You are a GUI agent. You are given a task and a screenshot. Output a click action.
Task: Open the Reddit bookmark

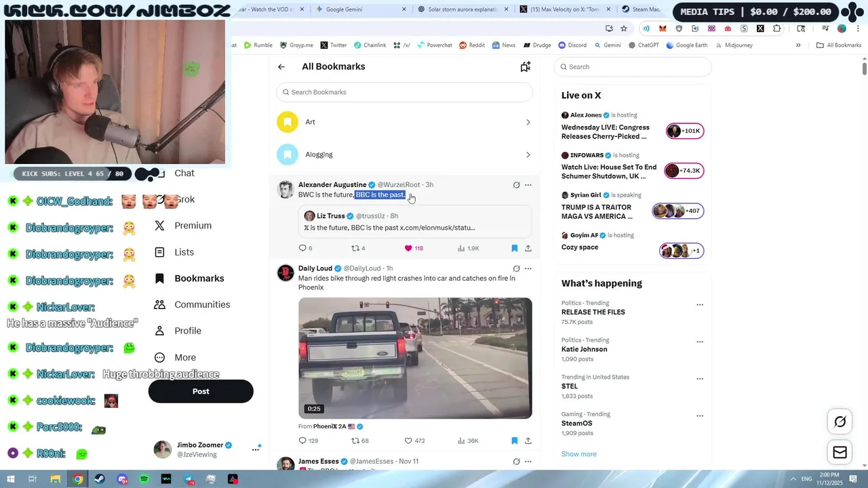point(472,45)
